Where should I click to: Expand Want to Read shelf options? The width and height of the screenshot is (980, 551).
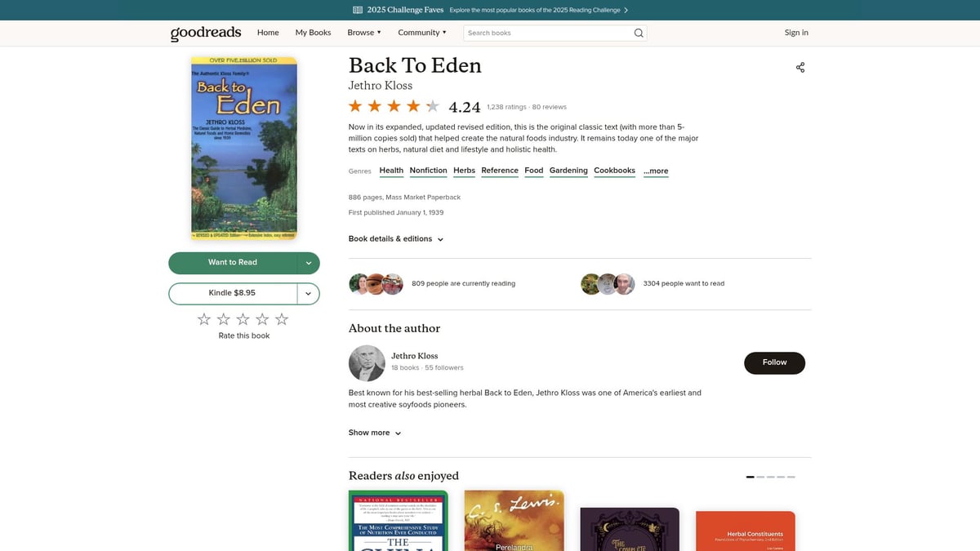[308, 263]
